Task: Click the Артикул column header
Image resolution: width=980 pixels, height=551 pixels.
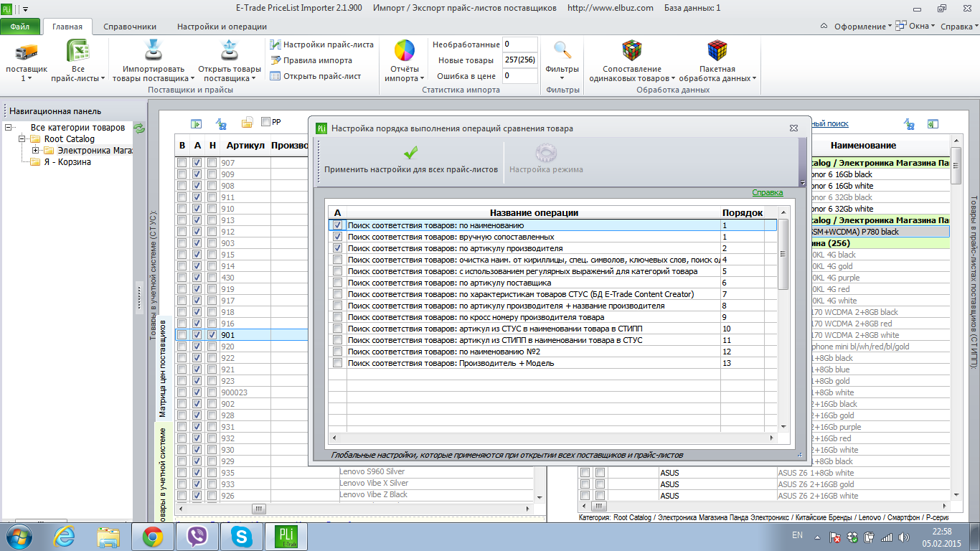Action: click(x=245, y=146)
